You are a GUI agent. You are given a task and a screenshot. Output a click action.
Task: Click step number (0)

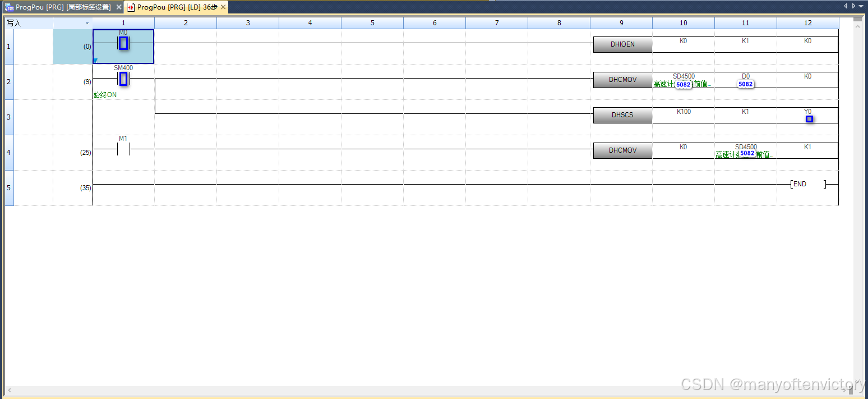[x=87, y=47]
